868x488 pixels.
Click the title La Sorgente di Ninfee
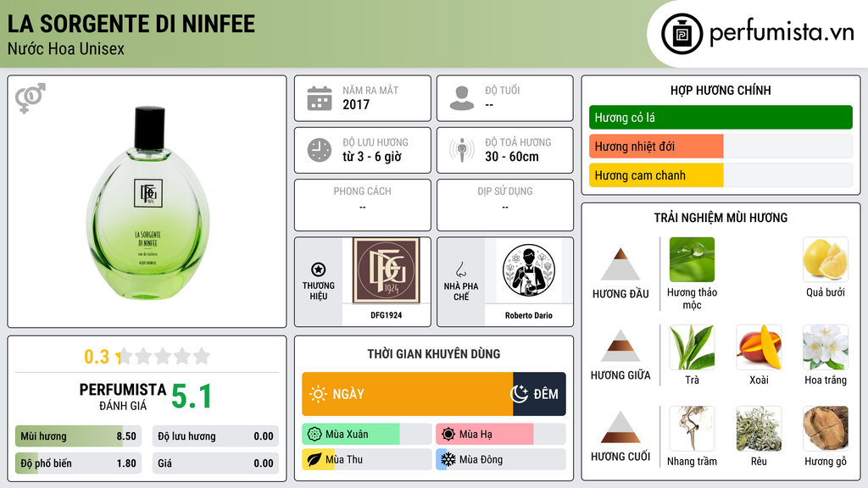tap(131, 24)
